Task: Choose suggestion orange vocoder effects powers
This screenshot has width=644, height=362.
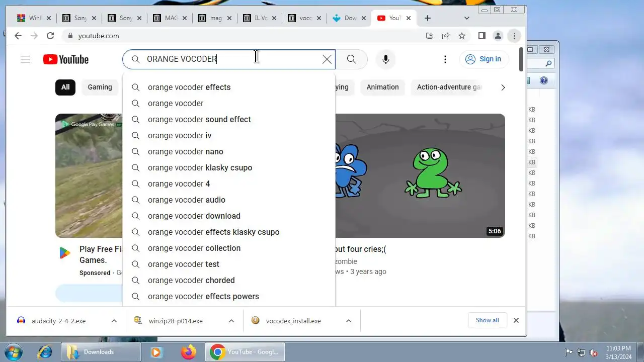Action: (229, 296)
